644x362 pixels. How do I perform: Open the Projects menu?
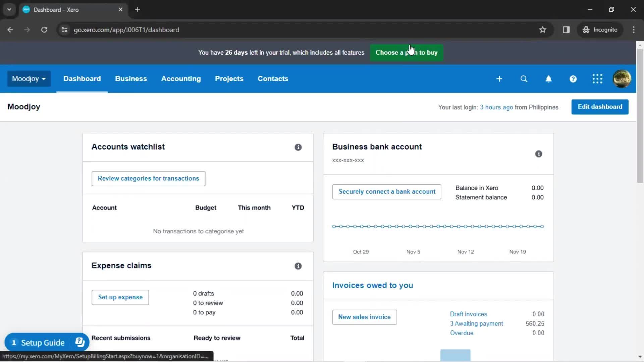229,79
